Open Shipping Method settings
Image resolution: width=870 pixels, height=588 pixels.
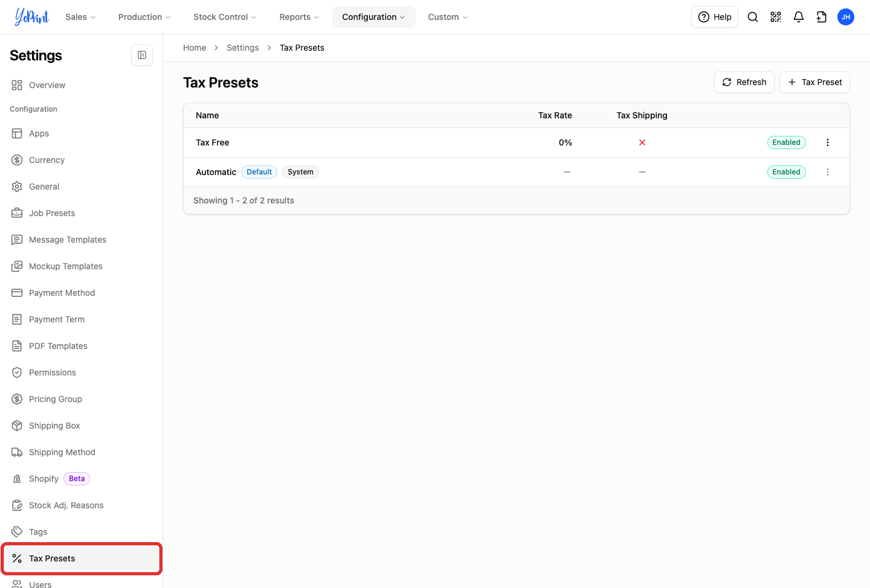[x=81, y=452]
